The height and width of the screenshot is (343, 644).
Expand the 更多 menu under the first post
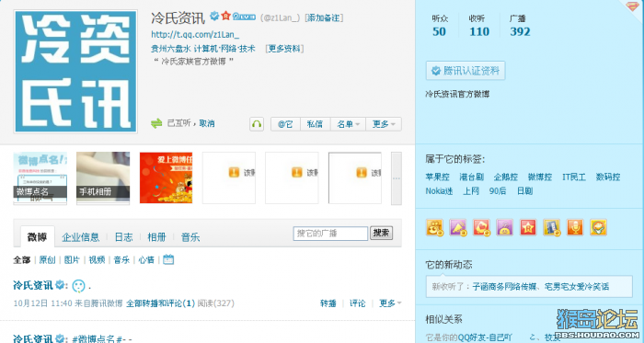coord(390,303)
